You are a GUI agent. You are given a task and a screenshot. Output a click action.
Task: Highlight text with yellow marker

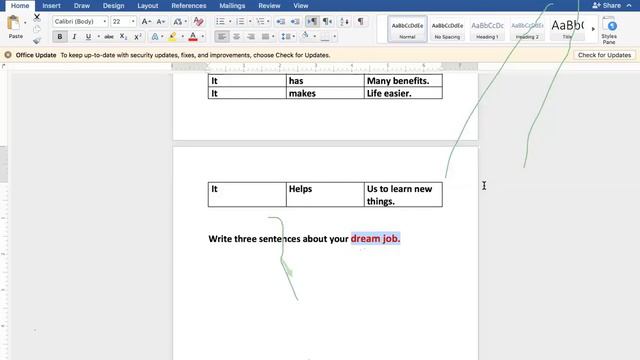173,37
